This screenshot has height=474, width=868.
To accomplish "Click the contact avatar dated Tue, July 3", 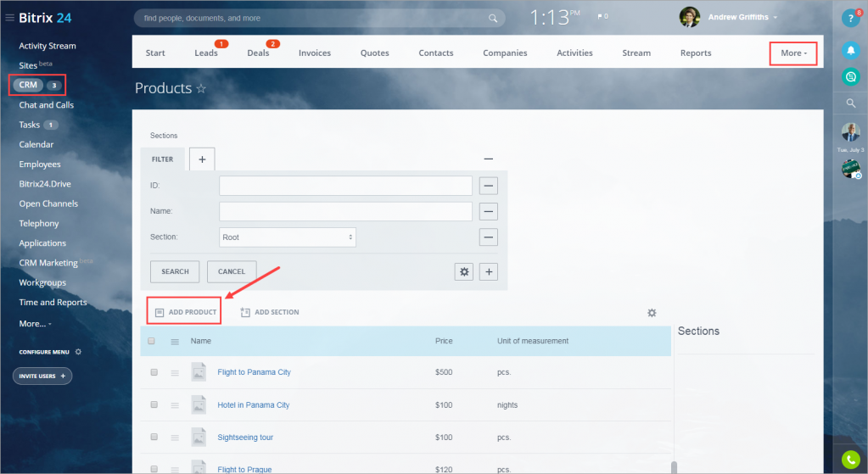I will (850, 132).
